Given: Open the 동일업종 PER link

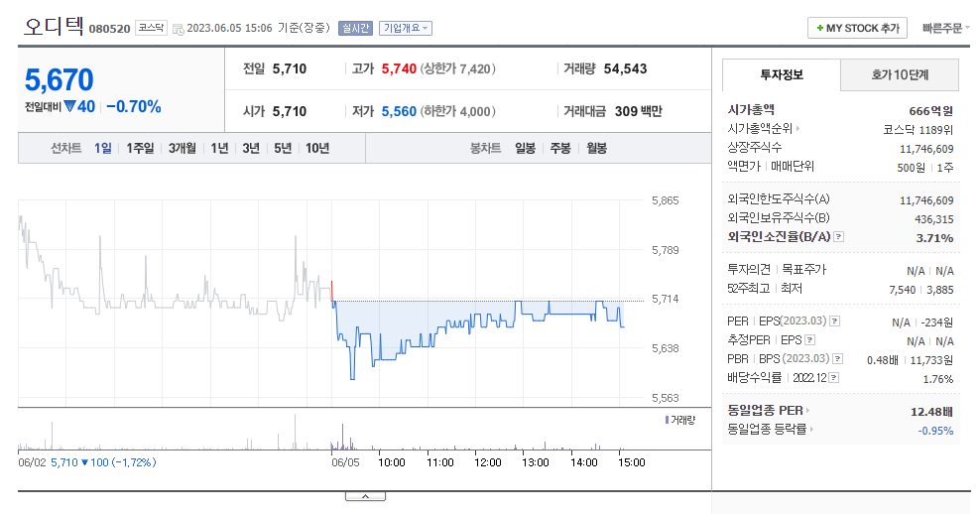Looking at the screenshot, I should [x=765, y=410].
